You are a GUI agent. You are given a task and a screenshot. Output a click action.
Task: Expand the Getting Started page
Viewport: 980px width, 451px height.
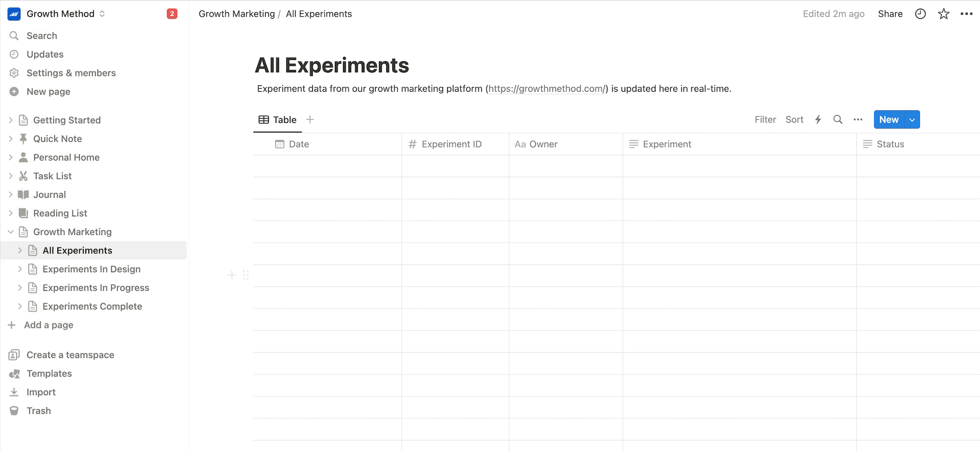pyautogui.click(x=11, y=120)
